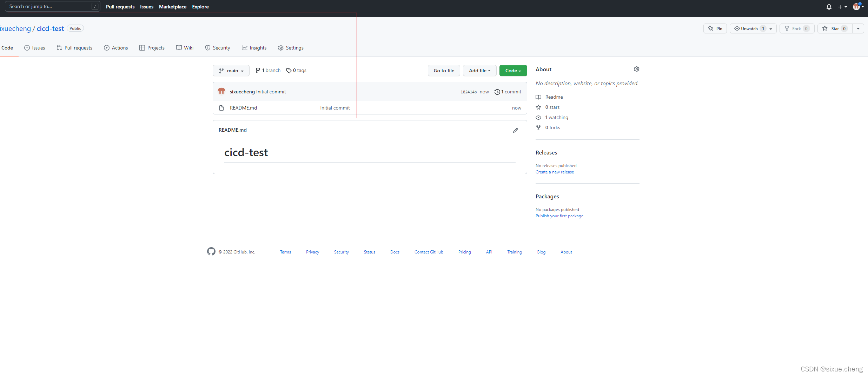This screenshot has height=376, width=868.
Task: Click Pull requests in top navigation
Action: click(x=120, y=7)
